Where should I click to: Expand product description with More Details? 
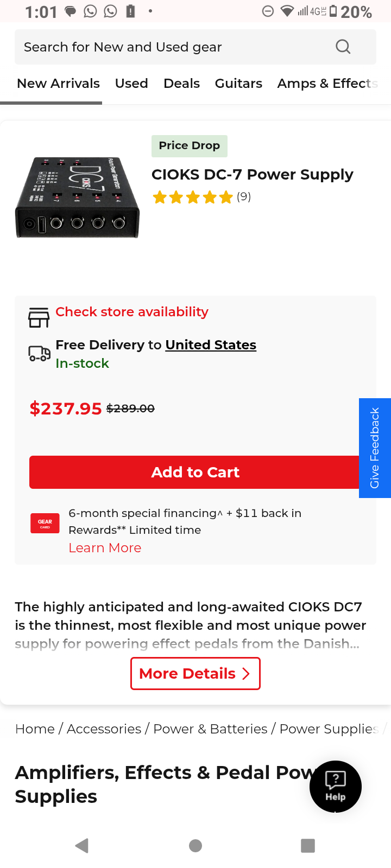(195, 673)
